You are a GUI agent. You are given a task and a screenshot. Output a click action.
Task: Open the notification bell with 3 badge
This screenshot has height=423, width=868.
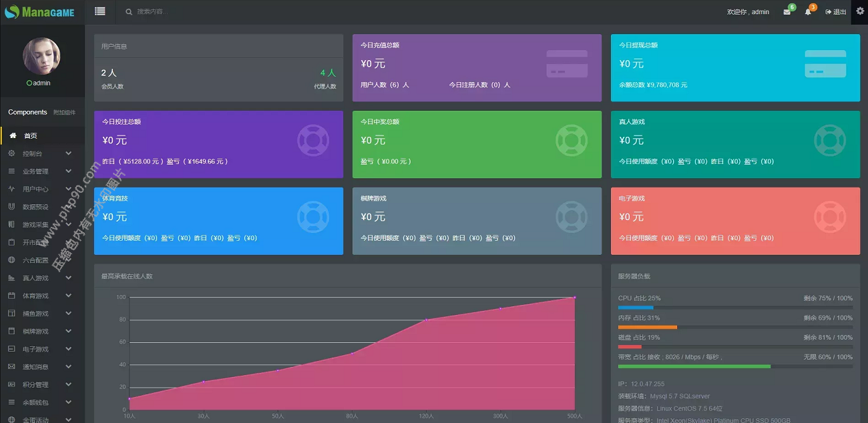pos(808,12)
